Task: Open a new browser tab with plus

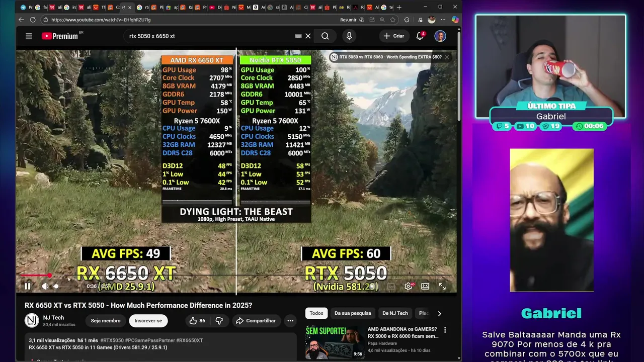Action: click(399, 8)
